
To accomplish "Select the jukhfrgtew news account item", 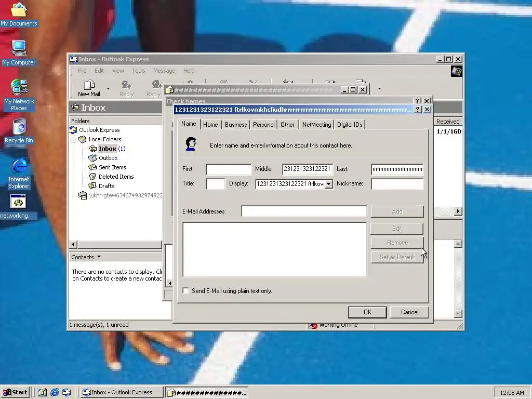I will (x=120, y=195).
